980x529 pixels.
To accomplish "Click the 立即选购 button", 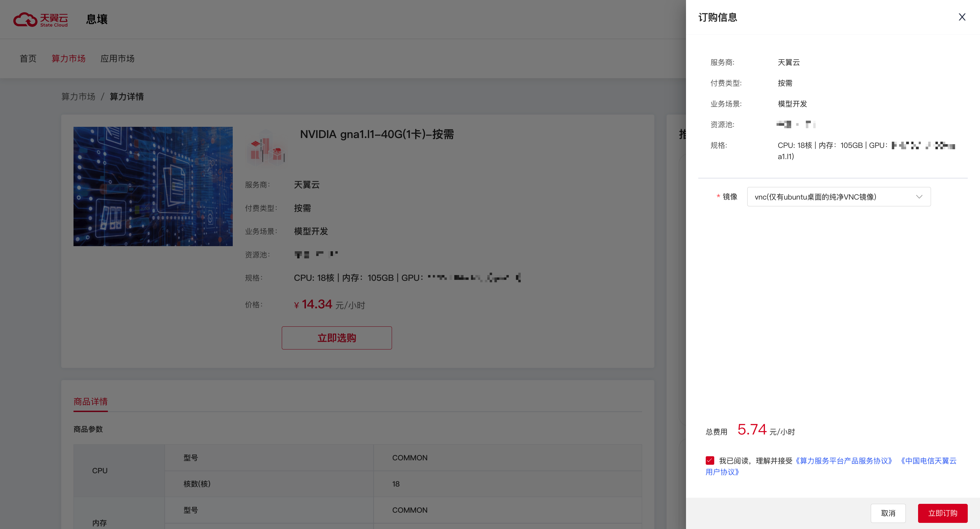I will [x=337, y=338].
